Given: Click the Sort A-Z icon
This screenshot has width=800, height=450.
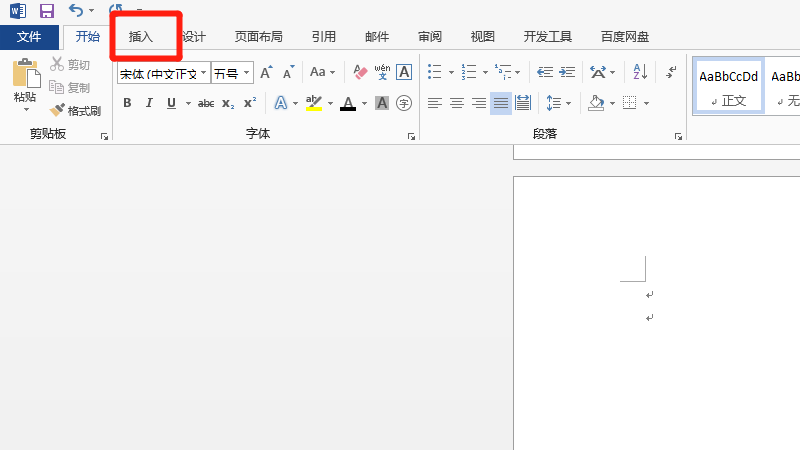Looking at the screenshot, I should pyautogui.click(x=641, y=72).
